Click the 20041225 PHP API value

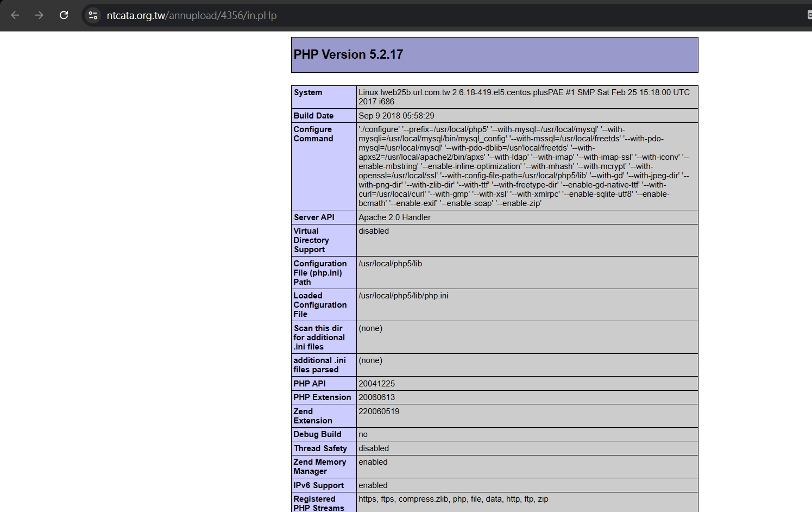(x=376, y=384)
